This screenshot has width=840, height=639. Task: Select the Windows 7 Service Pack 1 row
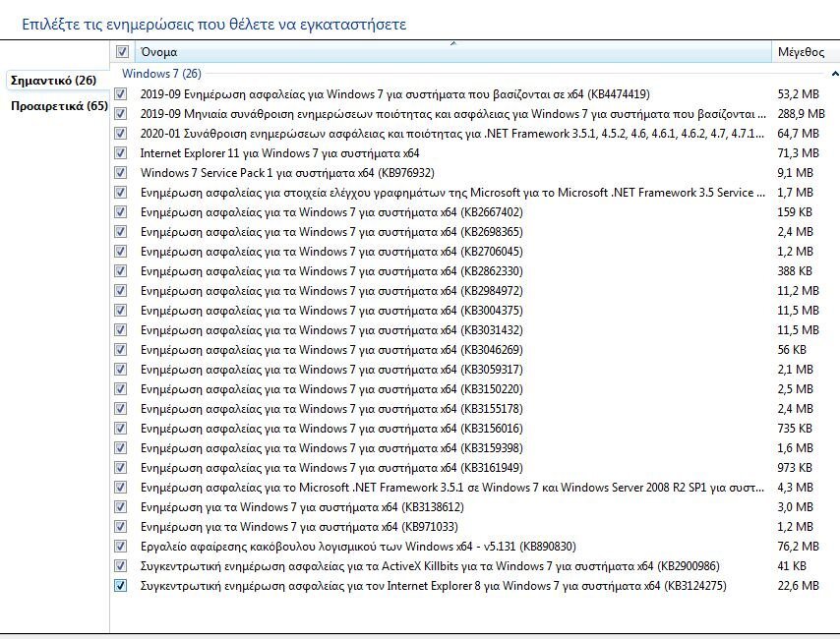(287, 173)
